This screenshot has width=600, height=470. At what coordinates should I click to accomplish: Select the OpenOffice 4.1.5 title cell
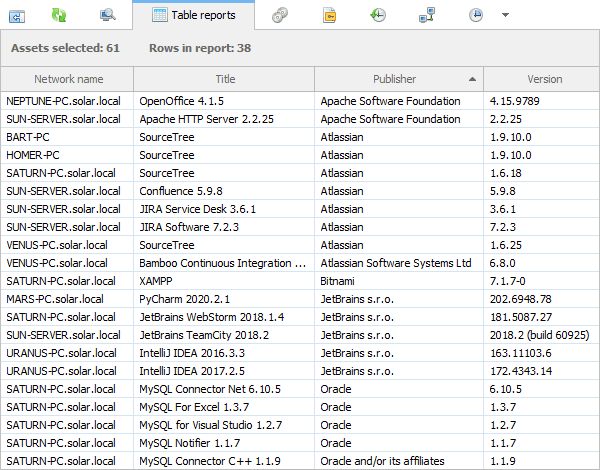(224, 101)
